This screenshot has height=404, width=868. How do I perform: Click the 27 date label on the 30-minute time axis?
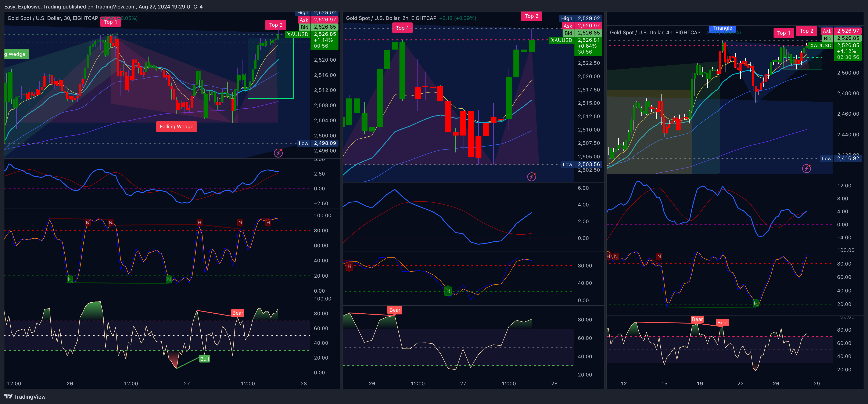click(187, 383)
